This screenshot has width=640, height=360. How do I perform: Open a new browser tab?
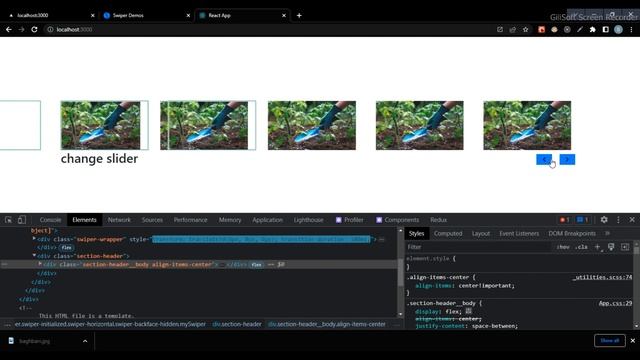click(299, 16)
